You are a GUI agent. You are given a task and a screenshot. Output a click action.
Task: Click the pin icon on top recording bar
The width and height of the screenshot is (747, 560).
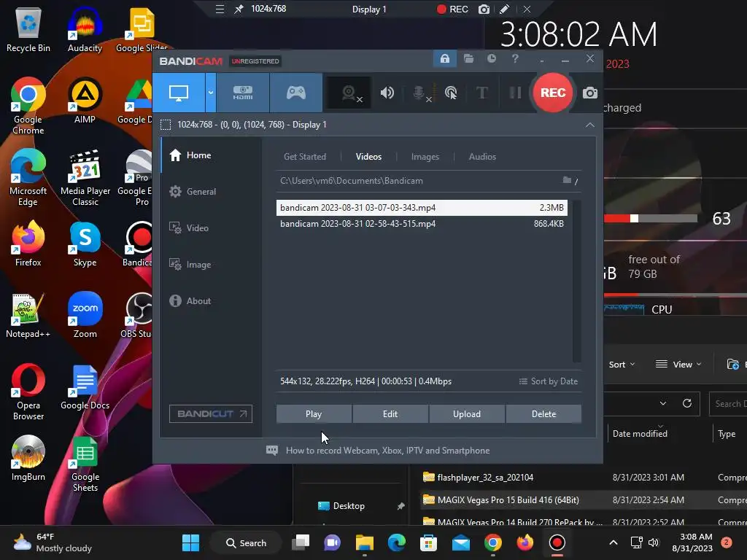point(239,9)
